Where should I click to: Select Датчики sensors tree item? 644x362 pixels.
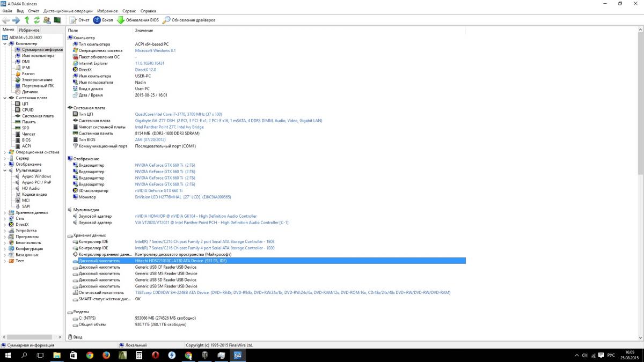(30, 92)
